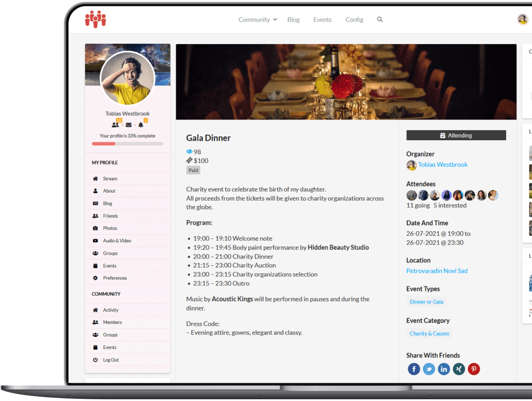The image size is (532, 401).
Task: Share event on LinkedIn
Action: click(x=444, y=369)
